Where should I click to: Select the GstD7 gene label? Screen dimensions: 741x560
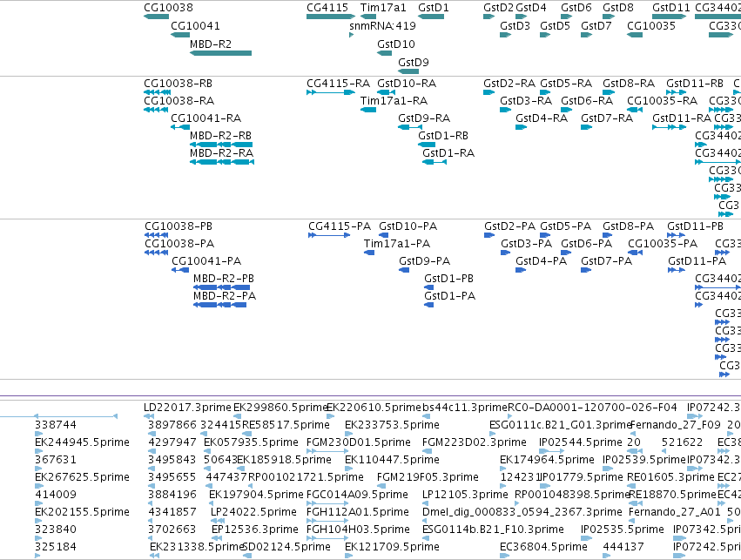point(596,26)
